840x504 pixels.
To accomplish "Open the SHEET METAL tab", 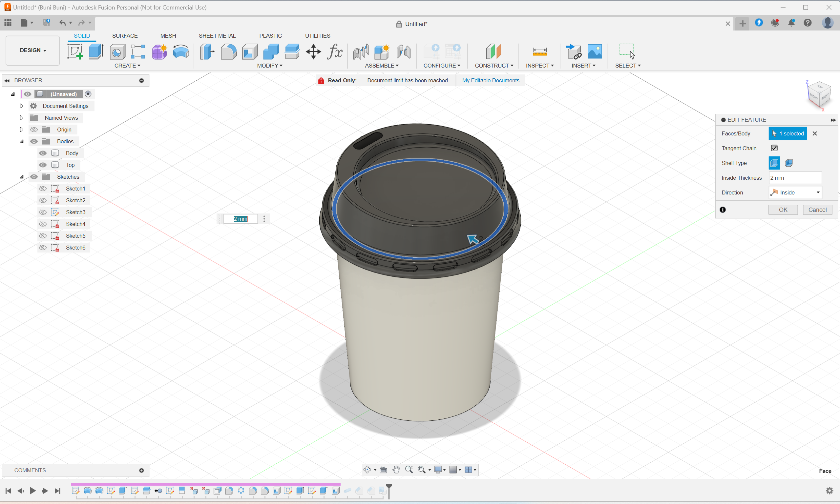I will point(217,36).
